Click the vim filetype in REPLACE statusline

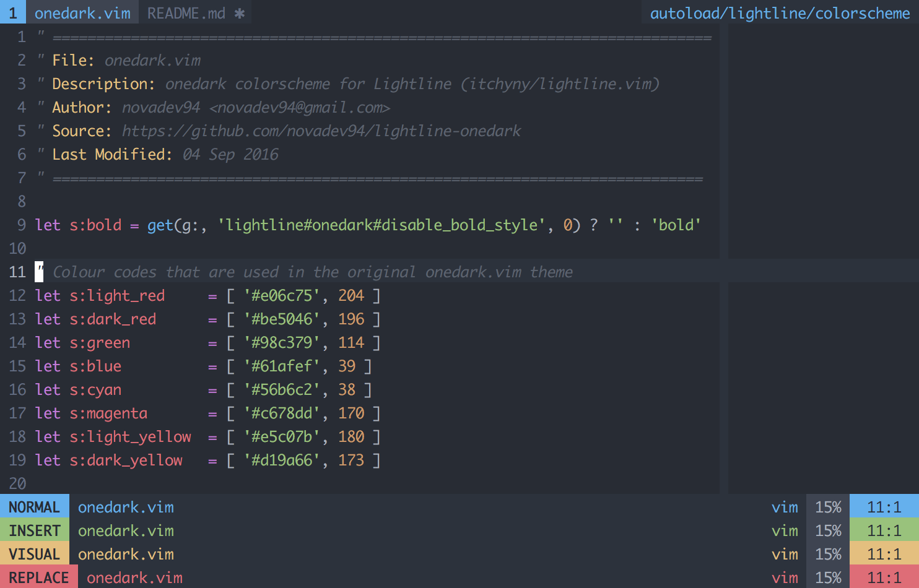click(785, 577)
